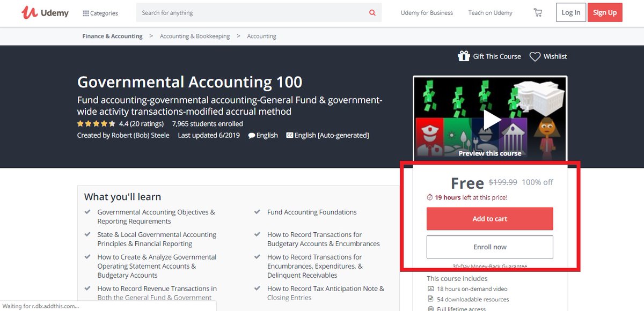Open Robert (Bob) Steele instructor link
644x311 pixels.
140,135
